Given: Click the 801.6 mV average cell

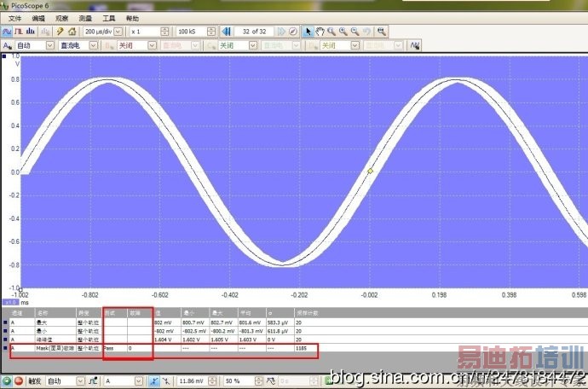Looking at the screenshot, I should click(252, 322).
